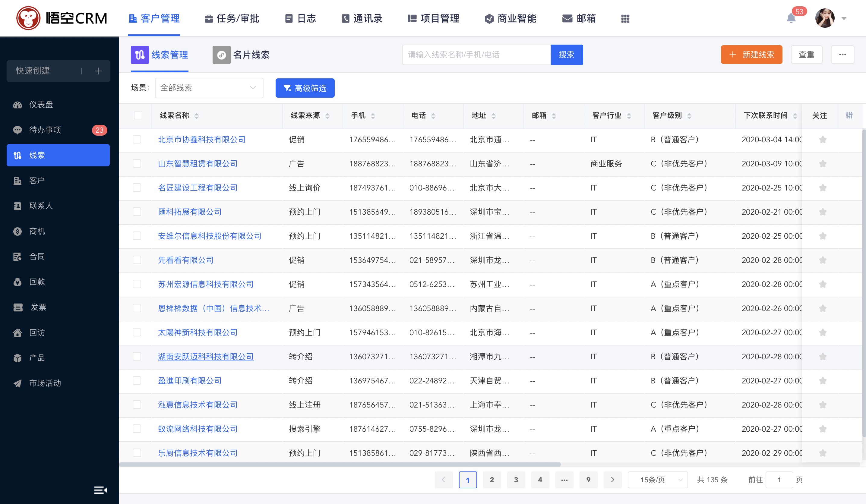Open the 15条/页 page size dropdown
The height and width of the screenshot is (504, 866).
[657, 480]
